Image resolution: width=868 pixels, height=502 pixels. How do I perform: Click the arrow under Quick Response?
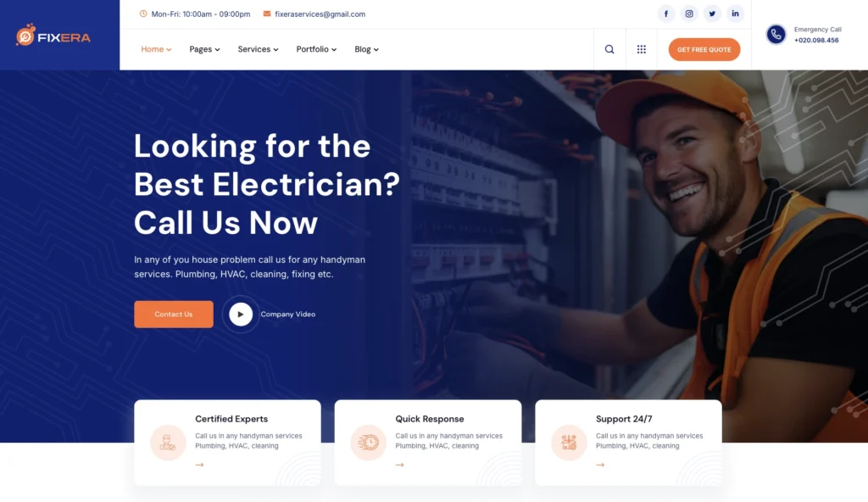[x=400, y=465]
